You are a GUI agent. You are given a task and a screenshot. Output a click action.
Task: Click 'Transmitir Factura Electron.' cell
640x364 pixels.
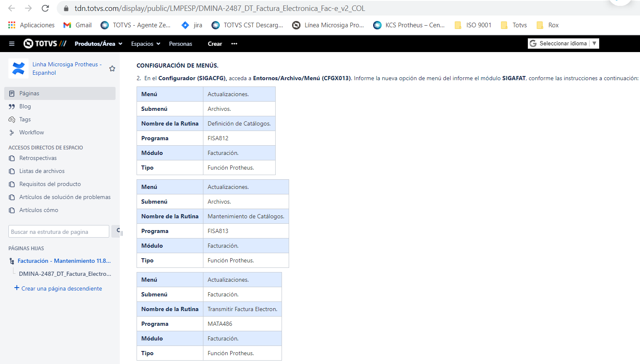[242, 309]
